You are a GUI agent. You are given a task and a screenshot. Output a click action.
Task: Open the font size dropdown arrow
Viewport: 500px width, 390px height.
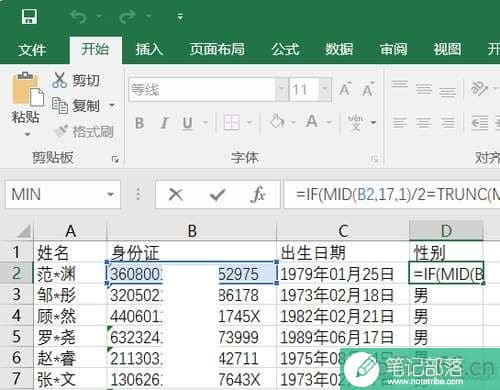325,90
